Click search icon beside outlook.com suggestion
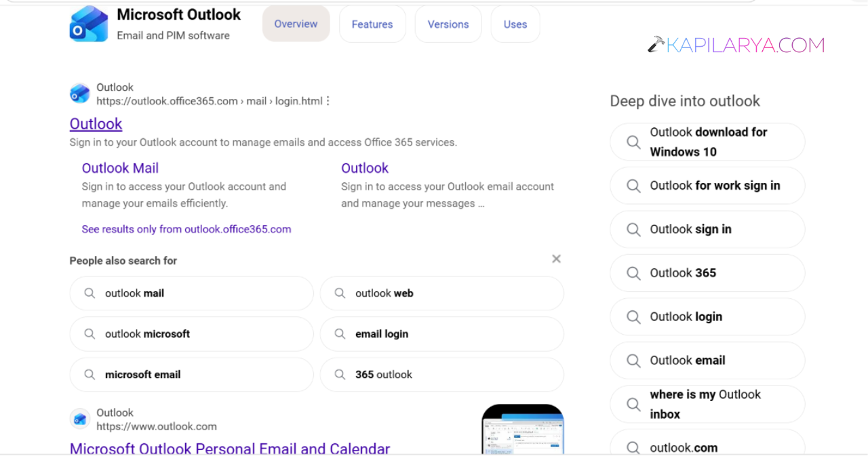 (633, 448)
